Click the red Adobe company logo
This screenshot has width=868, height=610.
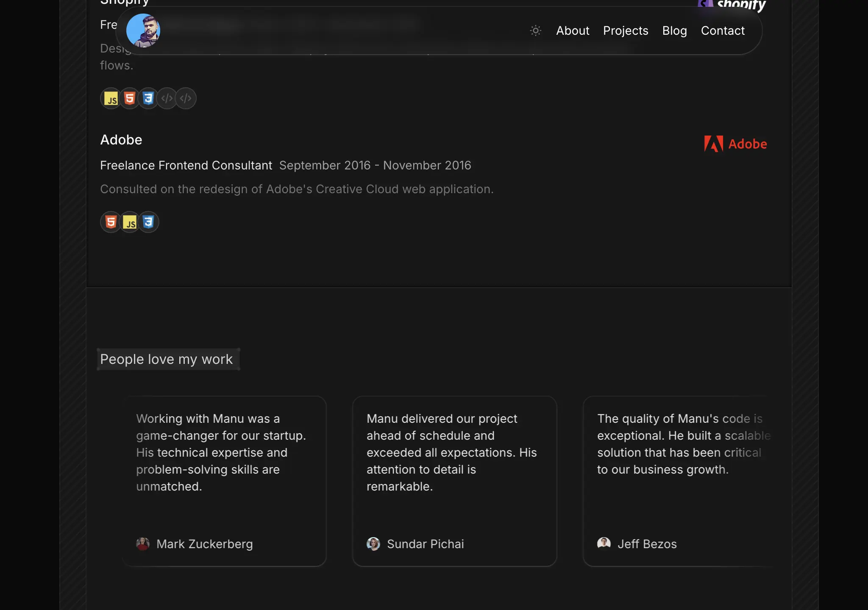pos(735,144)
